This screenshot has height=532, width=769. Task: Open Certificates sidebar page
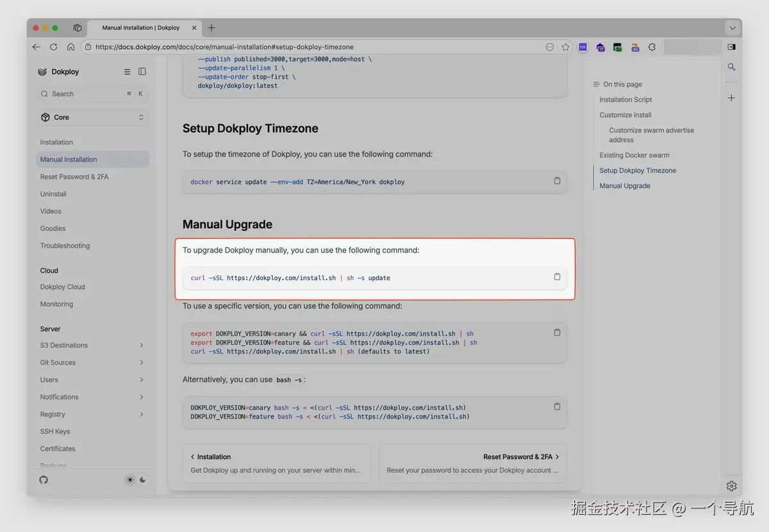point(58,449)
